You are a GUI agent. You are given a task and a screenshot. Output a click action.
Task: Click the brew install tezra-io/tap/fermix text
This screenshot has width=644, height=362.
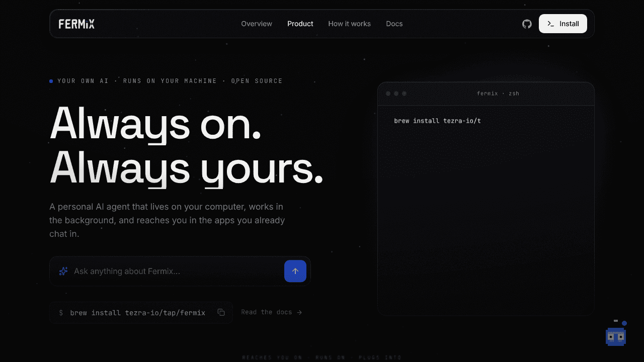(x=138, y=313)
